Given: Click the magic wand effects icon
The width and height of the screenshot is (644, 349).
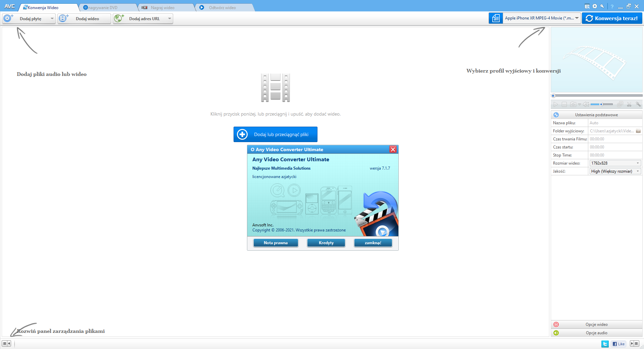Looking at the screenshot, I should click(638, 104).
